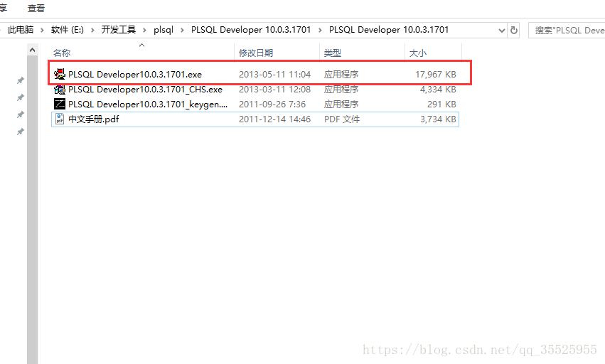
Task: Click the navigation pane vertical scrollbar track
Action: 33,210
